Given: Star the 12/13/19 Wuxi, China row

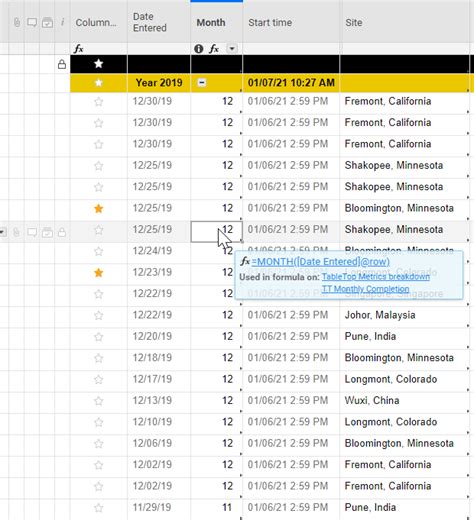Looking at the screenshot, I should [x=98, y=401].
